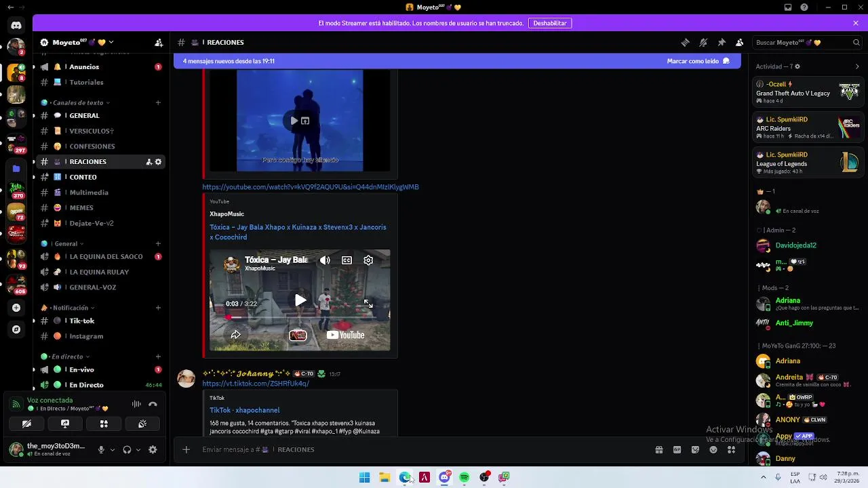
Task: Open user settings gear
Action: (x=153, y=449)
